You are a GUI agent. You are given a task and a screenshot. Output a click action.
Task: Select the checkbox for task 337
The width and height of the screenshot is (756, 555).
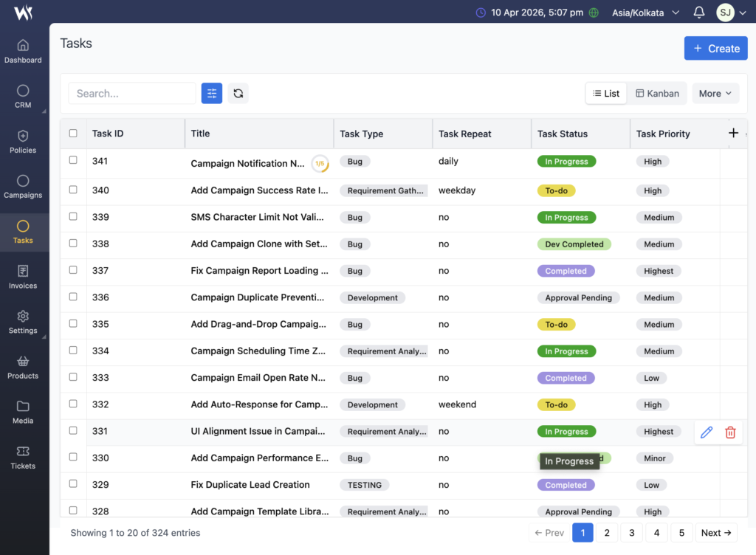(x=73, y=270)
